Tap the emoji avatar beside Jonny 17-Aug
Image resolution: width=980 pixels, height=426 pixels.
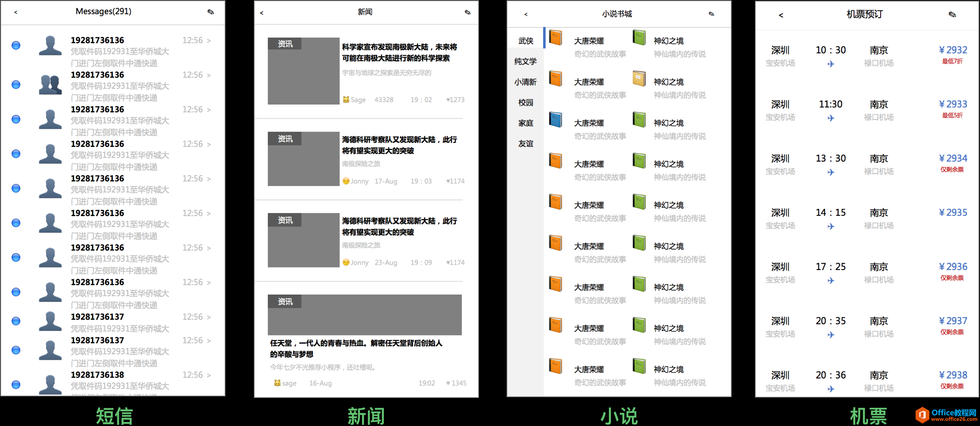346,181
